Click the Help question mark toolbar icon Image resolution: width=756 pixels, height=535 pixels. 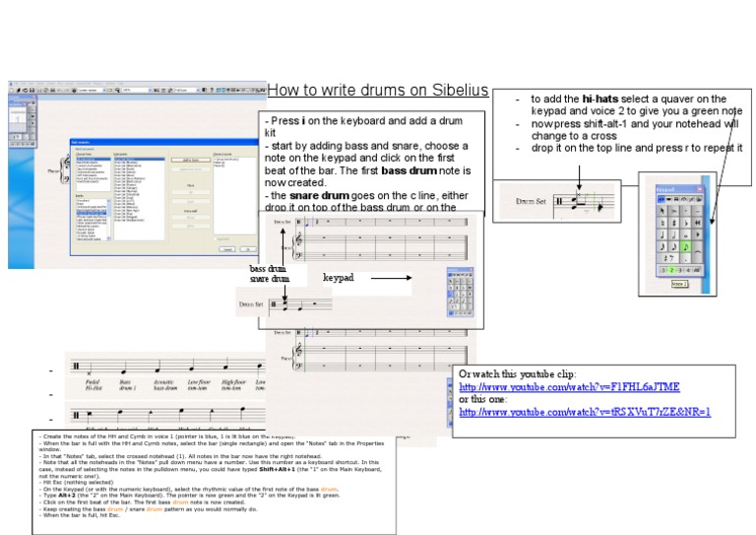pyautogui.click(x=212, y=91)
